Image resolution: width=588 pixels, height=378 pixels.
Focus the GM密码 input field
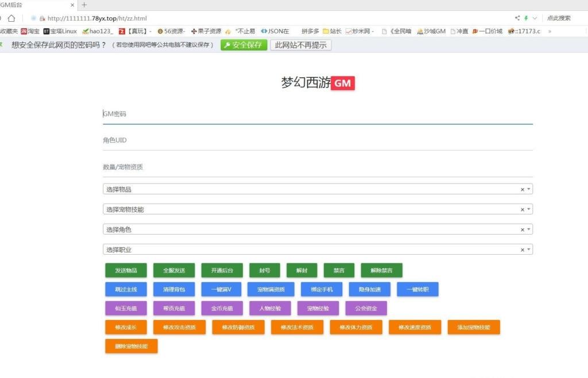click(x=318, y=114)
